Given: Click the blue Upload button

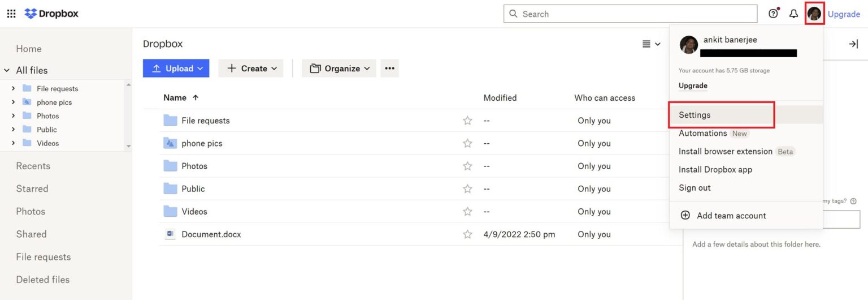Looking at the screenshot, I should [176, 68].
